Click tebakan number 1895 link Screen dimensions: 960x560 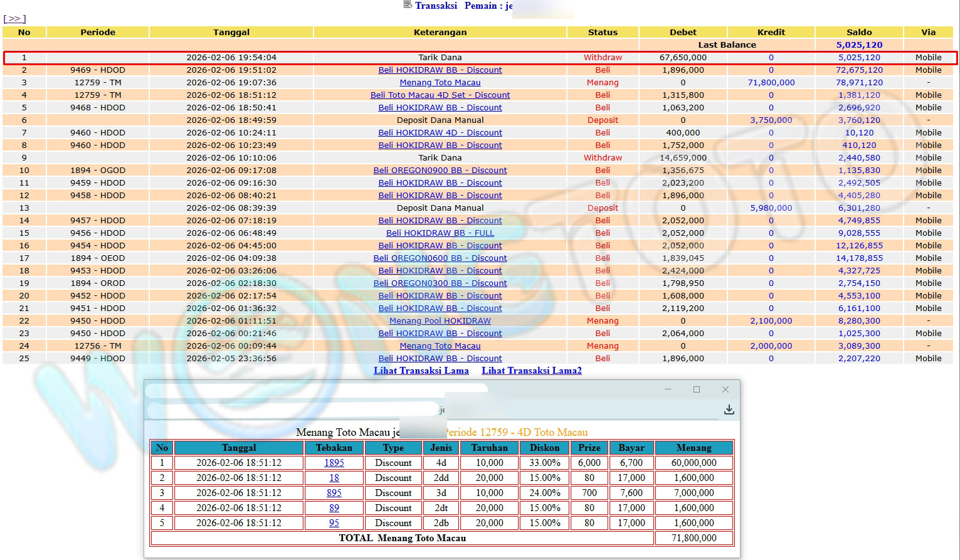pos(334,463)
